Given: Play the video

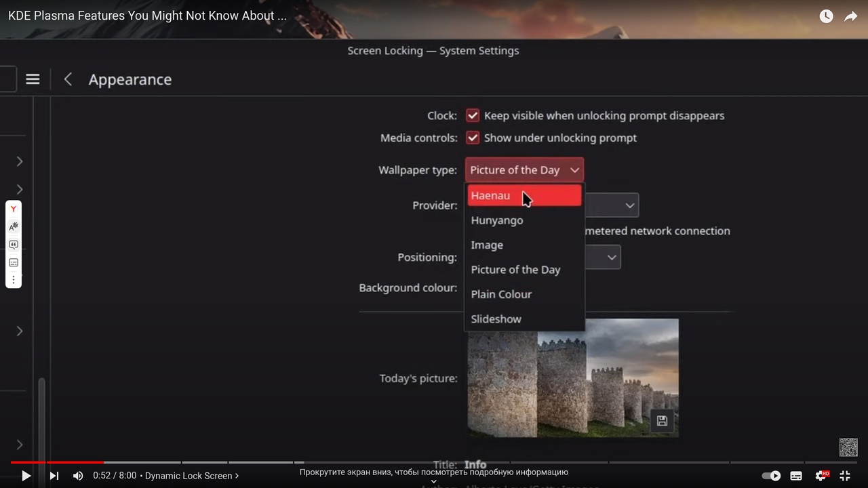Looking at the screenshot, I should 26,476.
